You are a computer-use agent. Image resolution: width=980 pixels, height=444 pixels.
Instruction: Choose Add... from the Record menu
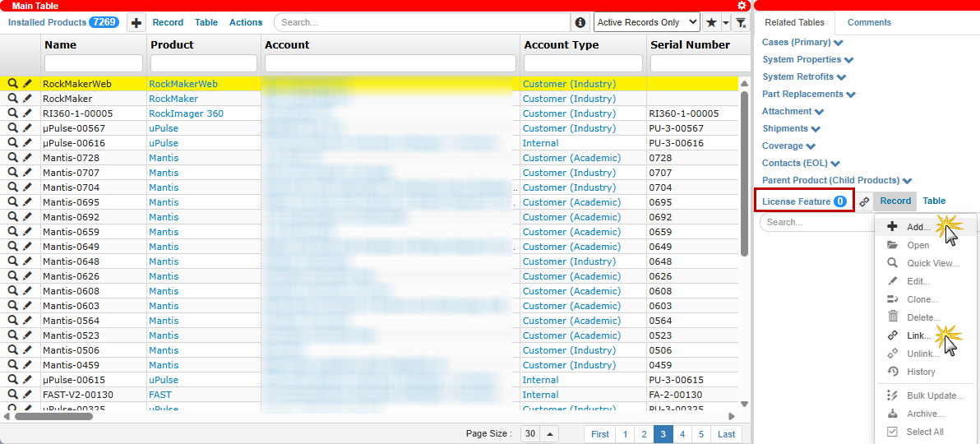click(918, 227)
